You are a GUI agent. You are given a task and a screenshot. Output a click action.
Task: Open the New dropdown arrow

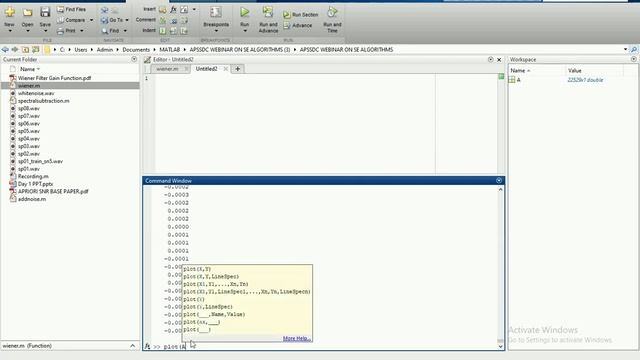(x=9, y=31)
